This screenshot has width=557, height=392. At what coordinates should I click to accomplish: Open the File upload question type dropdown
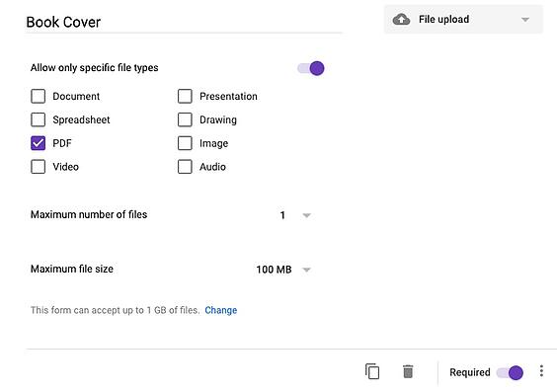(x=463, y=19)
